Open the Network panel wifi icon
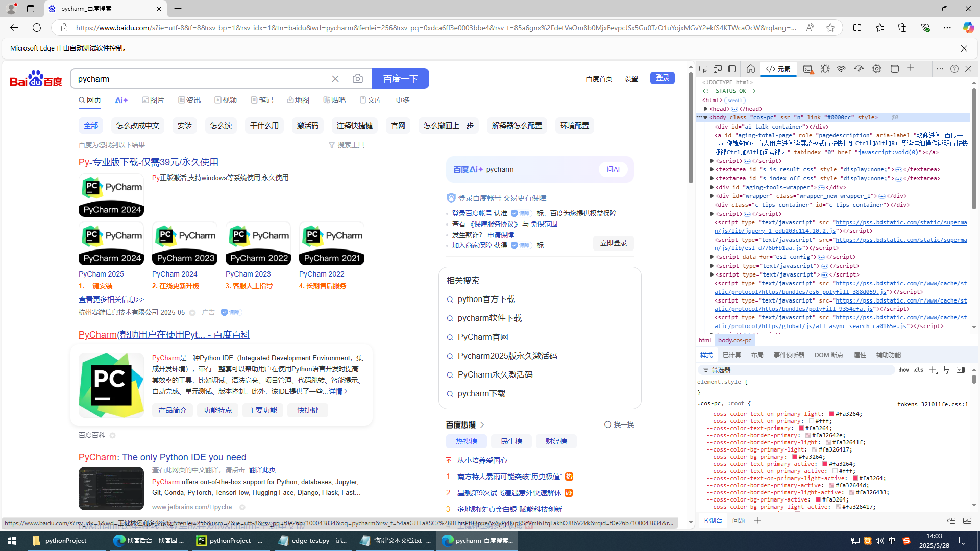This screenshot has height=551, width=980. click(841, 69)
